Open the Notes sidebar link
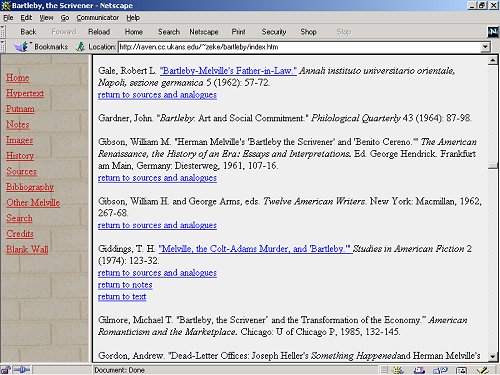The width and height of the screenshot is (500, 375). click(18, 125)
